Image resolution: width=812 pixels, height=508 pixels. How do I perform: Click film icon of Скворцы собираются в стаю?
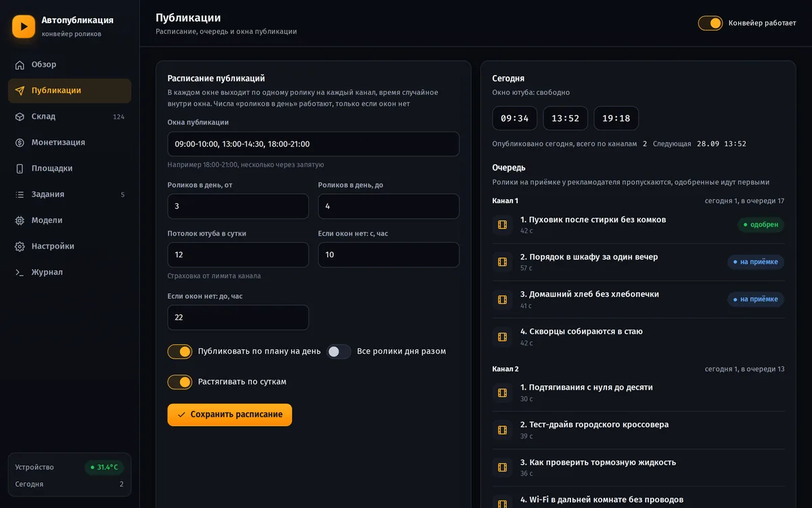click(x=502, y=337)
